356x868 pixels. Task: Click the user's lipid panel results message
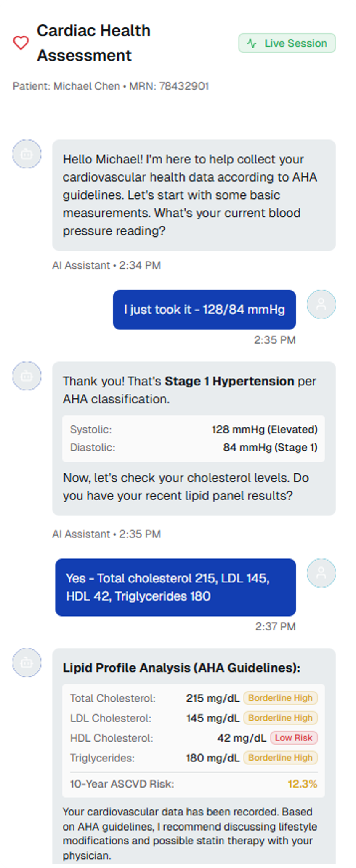(x=175, y=587)
